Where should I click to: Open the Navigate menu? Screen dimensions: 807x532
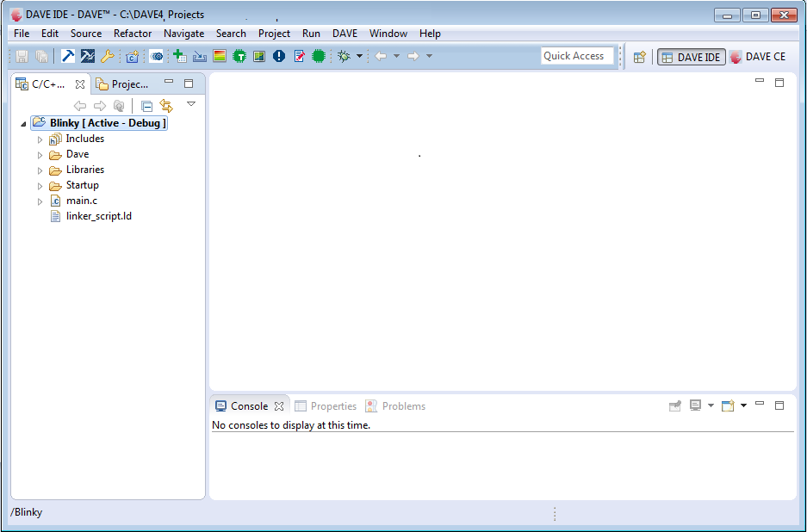[183, 34]
